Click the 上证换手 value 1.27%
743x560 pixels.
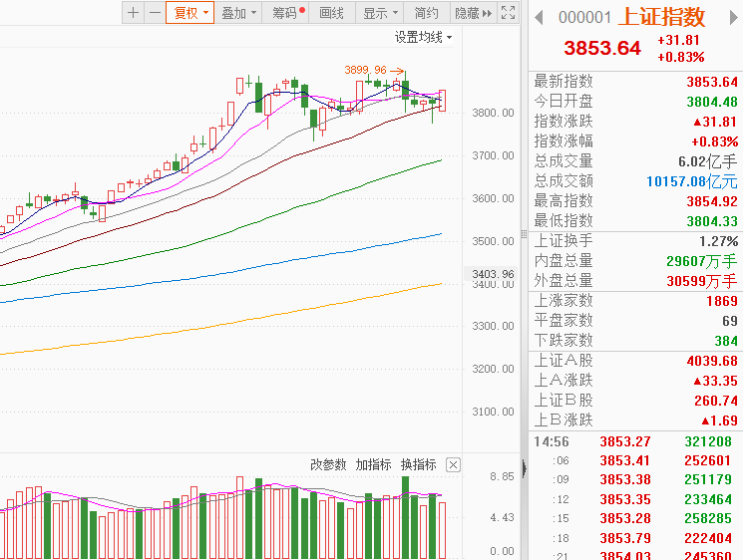pos(718,241)
